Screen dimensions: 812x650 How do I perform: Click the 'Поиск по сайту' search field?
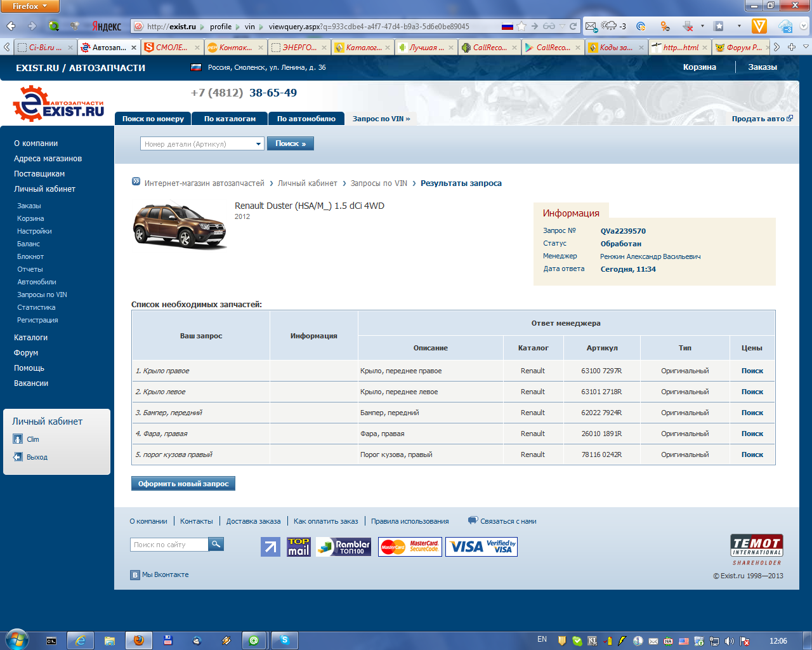[169, 545]
